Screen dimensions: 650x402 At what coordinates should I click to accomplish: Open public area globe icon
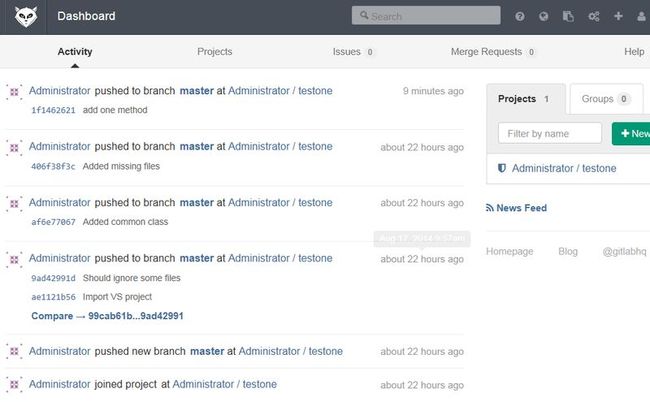[543, 17]
